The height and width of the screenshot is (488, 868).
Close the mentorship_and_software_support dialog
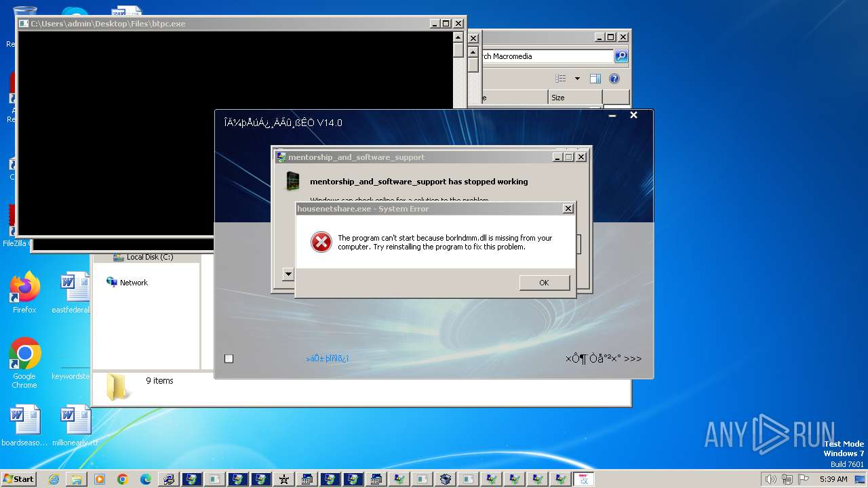click(x=581, y=157)
